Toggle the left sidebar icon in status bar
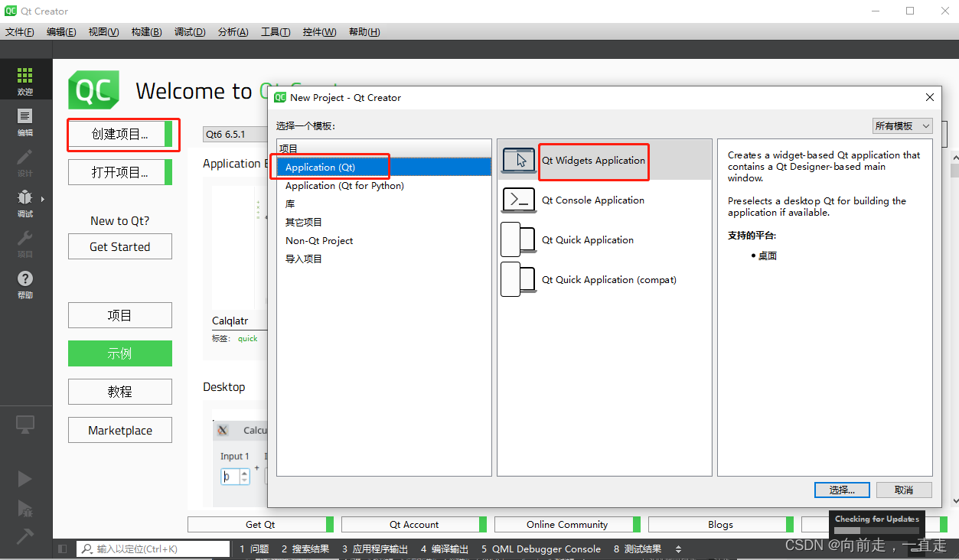 [63, 549]
